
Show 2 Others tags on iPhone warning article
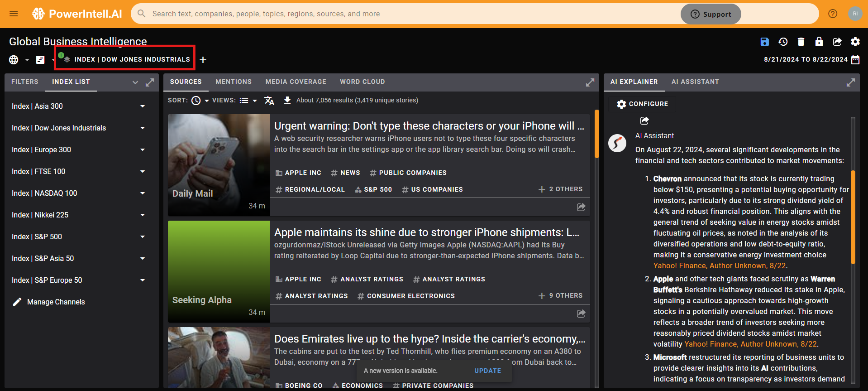click(560, 189)
